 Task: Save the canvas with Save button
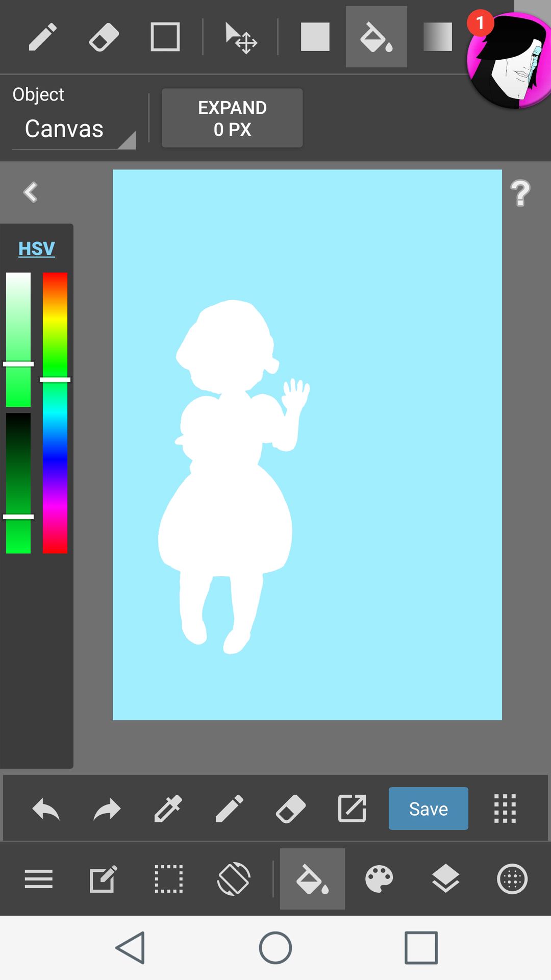429,808
